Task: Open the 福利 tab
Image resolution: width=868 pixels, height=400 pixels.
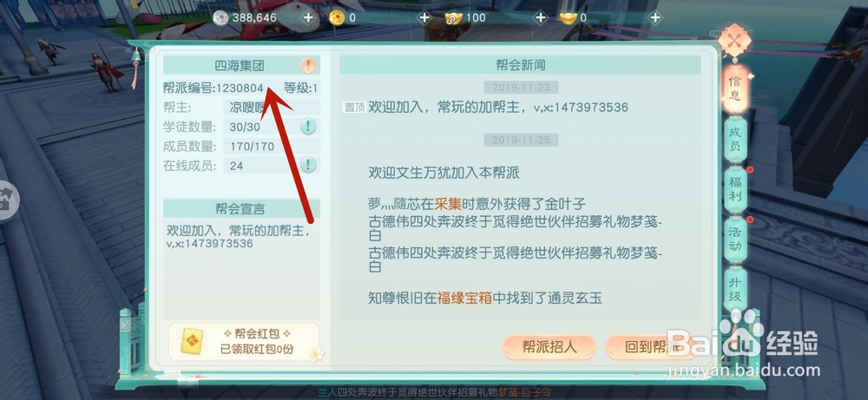Action: click(x=735, y=189)
